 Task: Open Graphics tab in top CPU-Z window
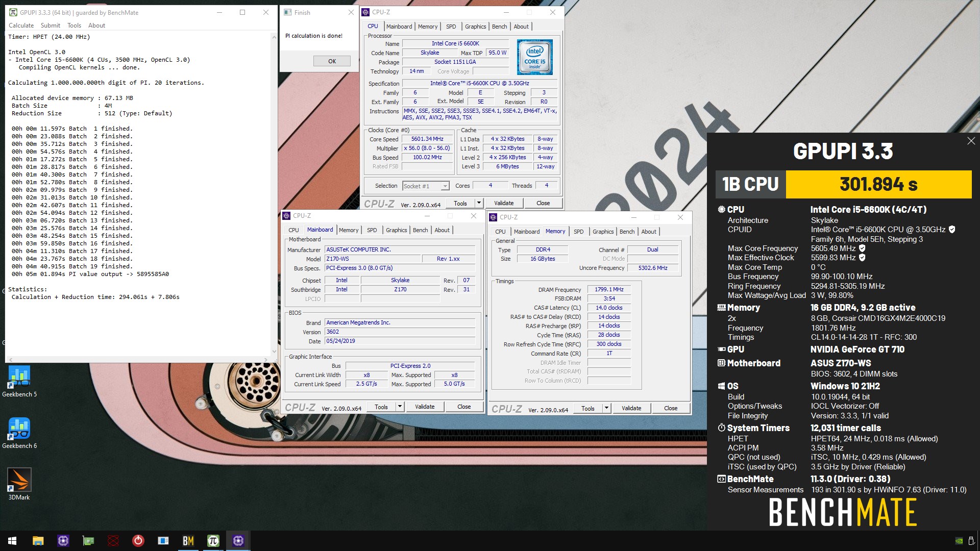click(x=476, y=27)
